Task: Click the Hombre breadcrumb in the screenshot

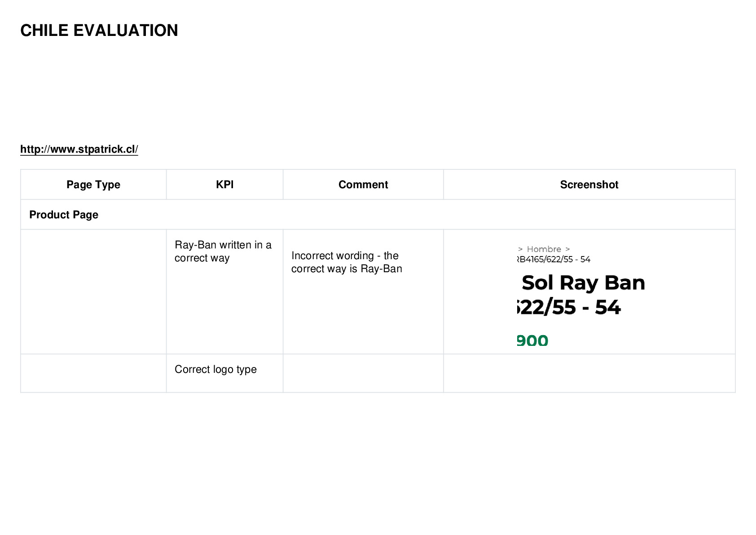Action: (544, 249)
